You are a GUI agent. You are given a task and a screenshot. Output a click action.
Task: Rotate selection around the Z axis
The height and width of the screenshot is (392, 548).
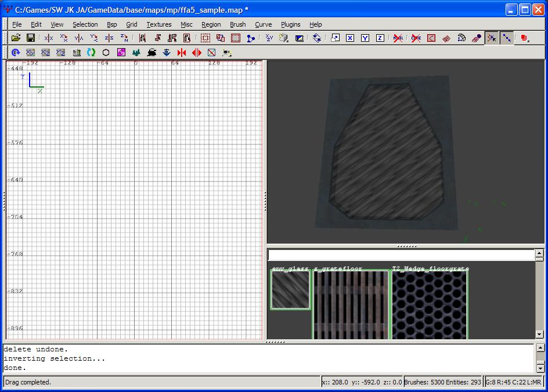124,38
